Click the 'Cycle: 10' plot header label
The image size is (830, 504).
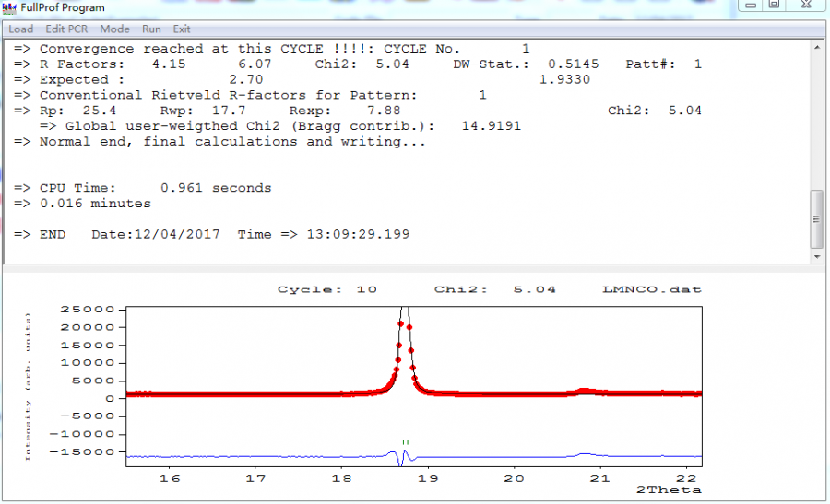(x=327, y=290)
